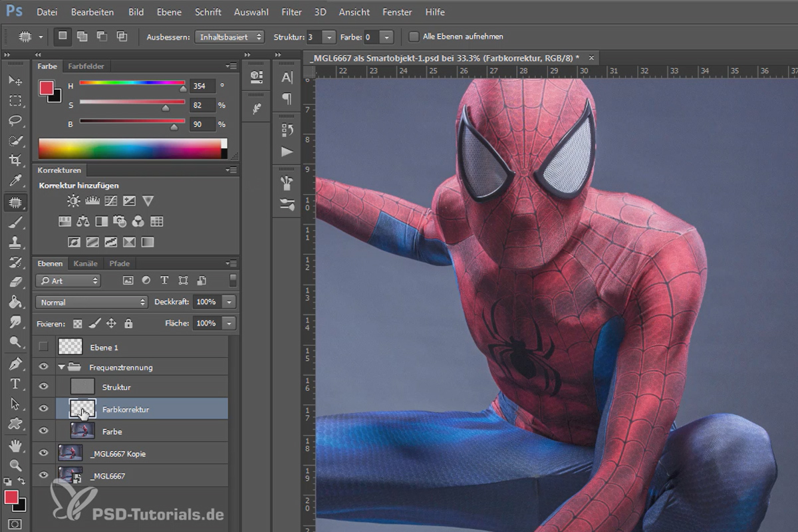
Task: Select the Brush tool
Action: pyautogui.click(x=15, y=223)
